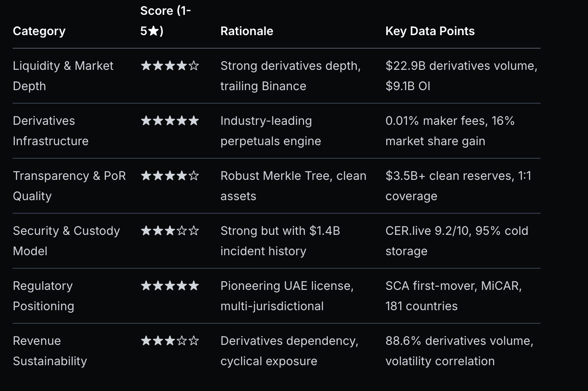Click the $1.4B incident history rationale
The height and width of the screenshot is (391, 588).
click(280, 241)
